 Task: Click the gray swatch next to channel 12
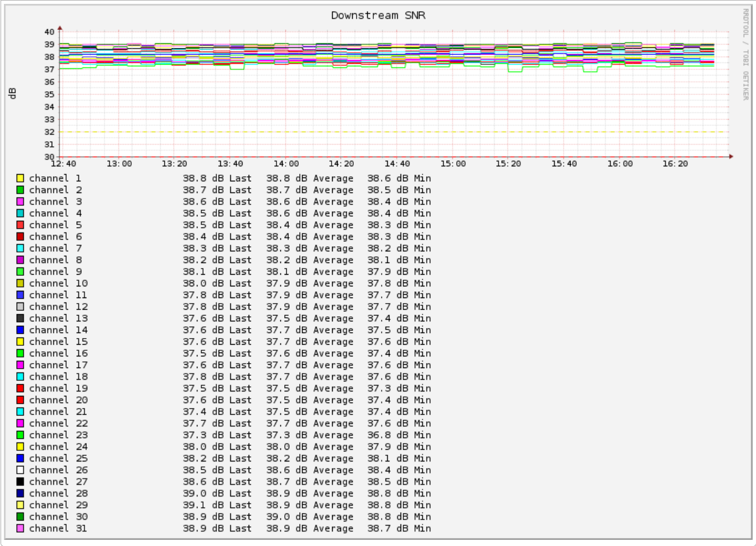pyautogui.click(x=20, y=307)
